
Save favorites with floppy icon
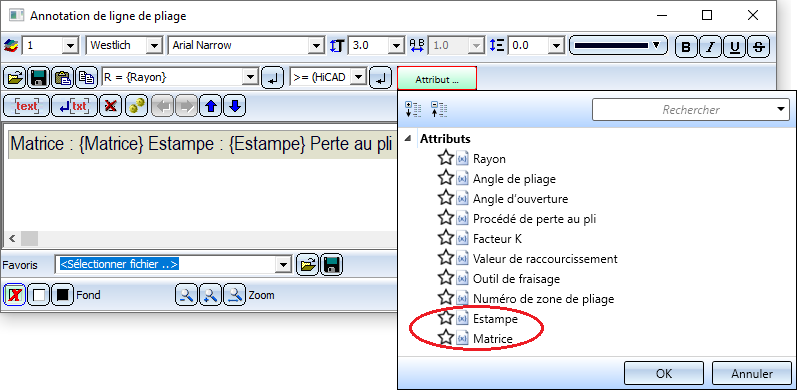[332, 264]
